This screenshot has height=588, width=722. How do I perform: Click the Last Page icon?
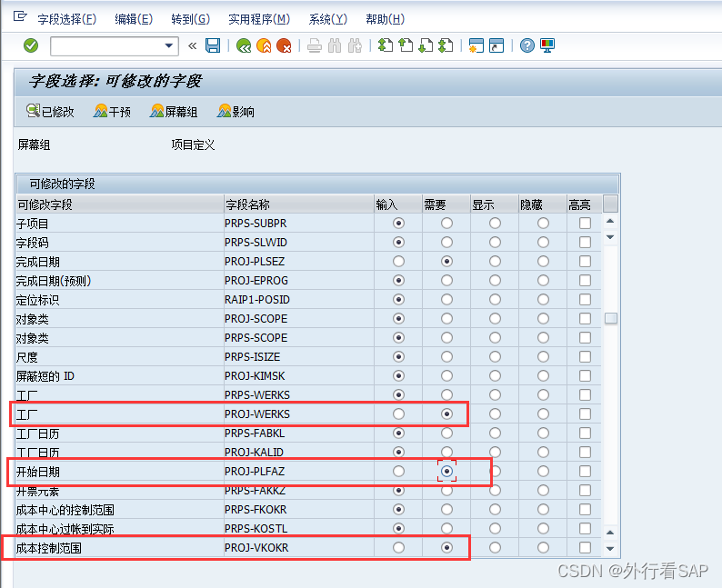[446, 45]
